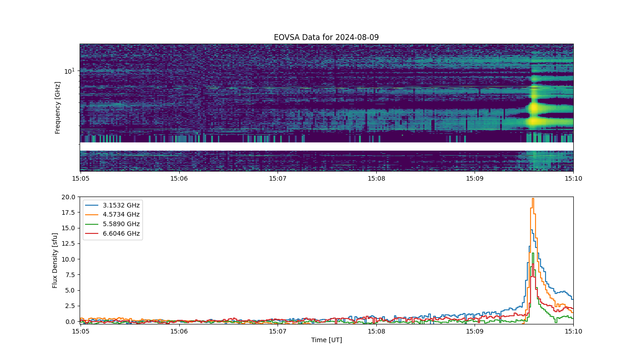Click the orange peak of the flux burst

tap(532, 199)
